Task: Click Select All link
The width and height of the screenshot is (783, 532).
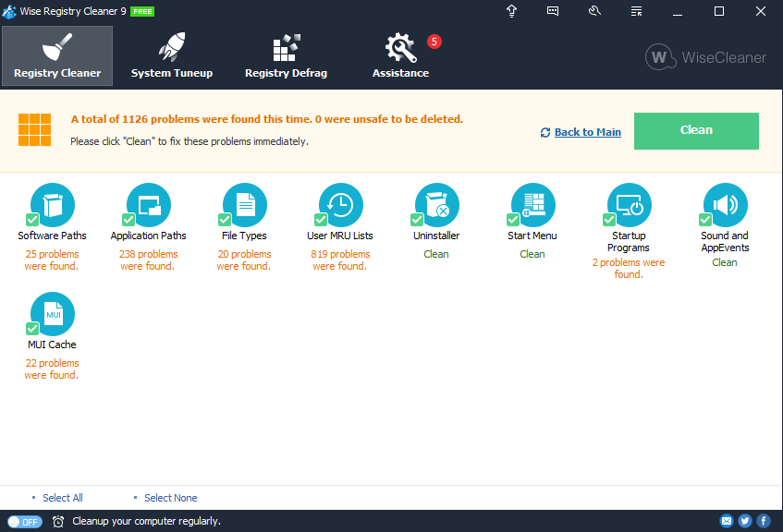Action: pyautogui.click(x=63, y=498)
